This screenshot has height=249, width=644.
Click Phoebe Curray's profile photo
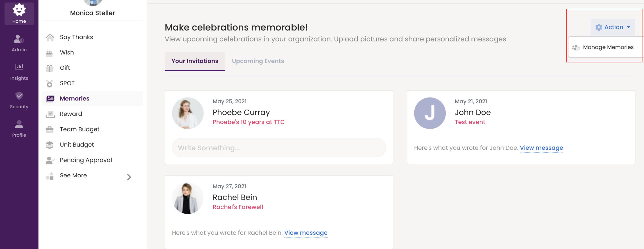(188, 113)
